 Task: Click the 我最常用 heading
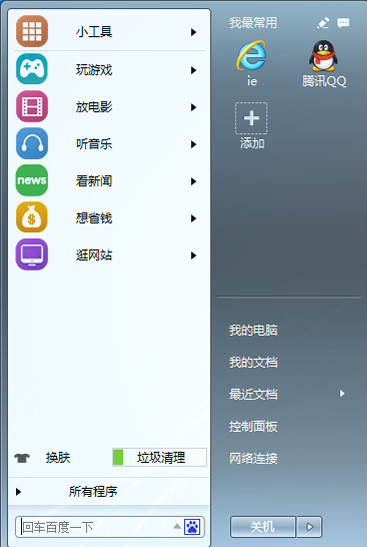pos(253,23)
